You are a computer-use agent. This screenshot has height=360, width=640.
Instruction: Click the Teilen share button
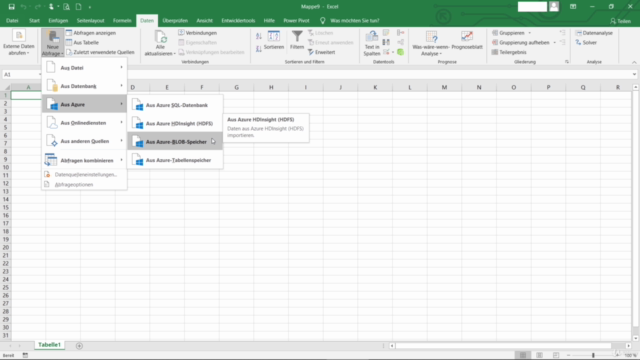(620, 21)
